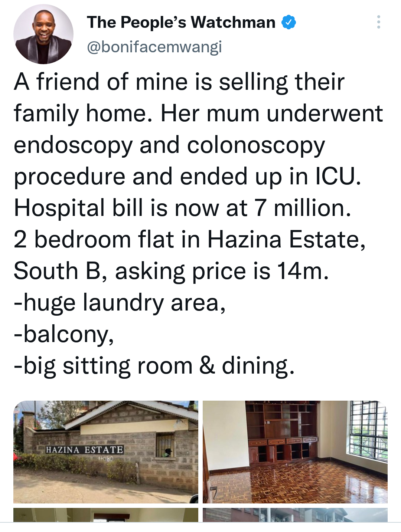The height and width of the screenshot is (532, 401).
Task: Open the @bonifacemwangi handle link
Action: click(x=154, y=47)
